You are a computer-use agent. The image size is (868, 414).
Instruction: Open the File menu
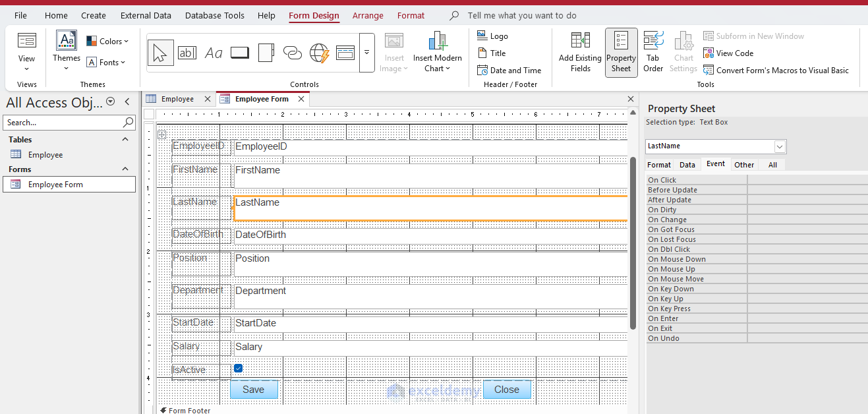20,15
